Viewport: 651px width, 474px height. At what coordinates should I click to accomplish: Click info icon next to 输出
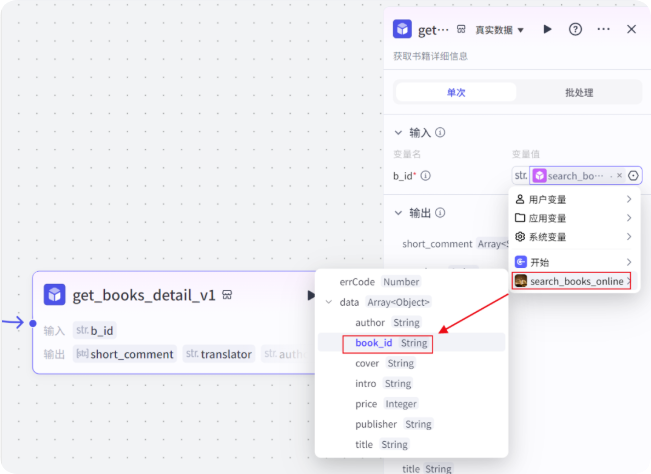click(x=440, y=213)
